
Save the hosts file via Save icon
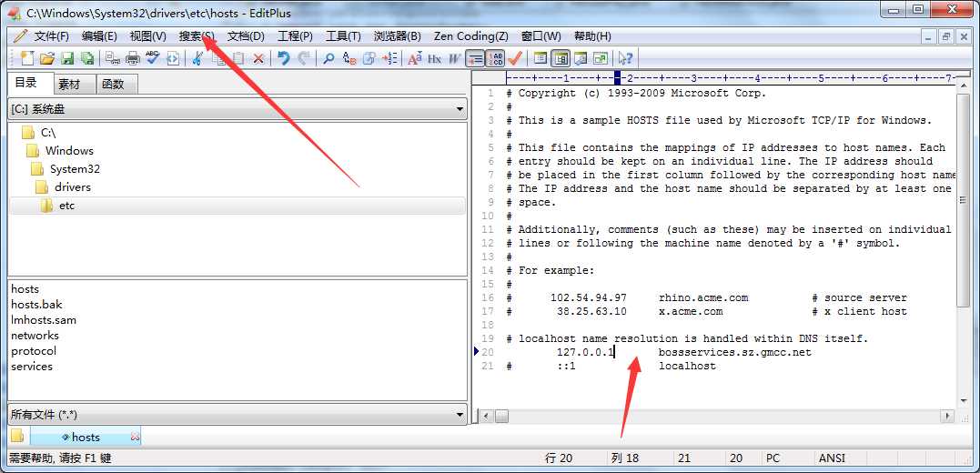66,59
